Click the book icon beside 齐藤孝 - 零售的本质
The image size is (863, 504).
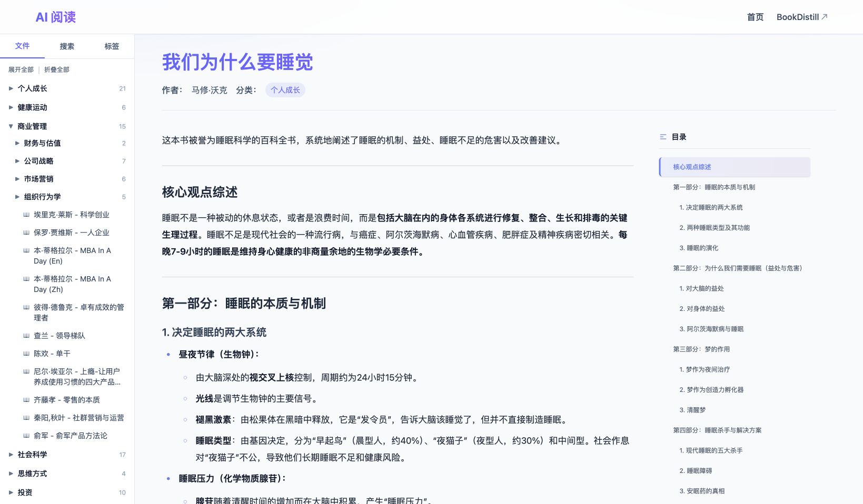click(x=26, y=400)
